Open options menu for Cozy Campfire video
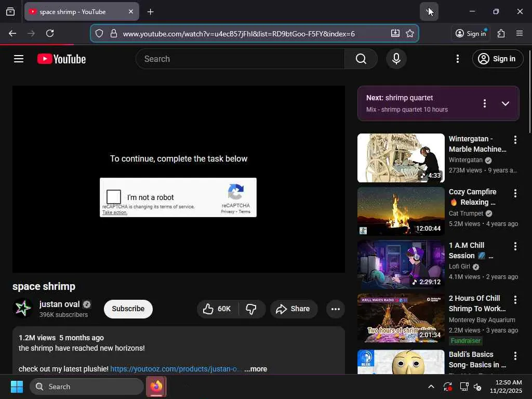 coord(515,193)
